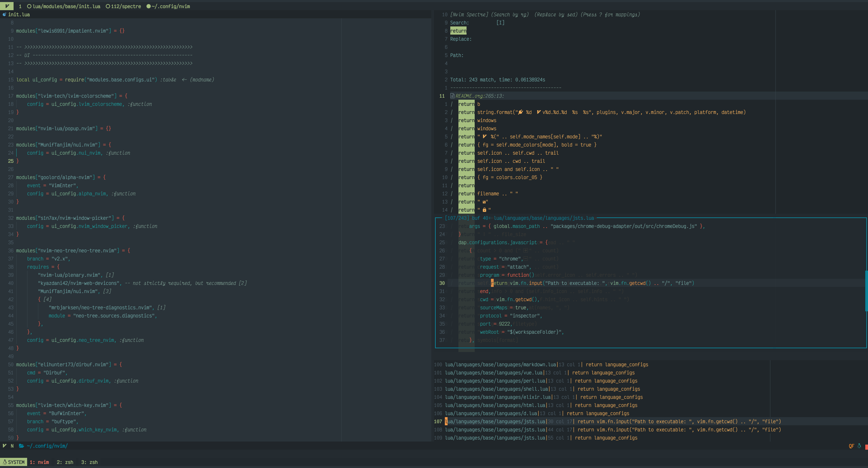
Task: Click the QF quickfix indicator in the statusline
Action: point(851,446)
